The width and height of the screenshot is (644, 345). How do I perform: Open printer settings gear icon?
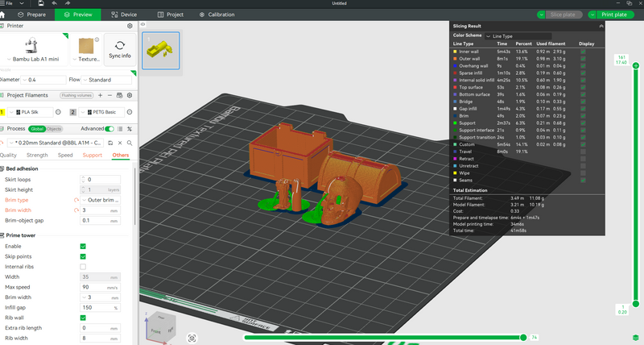click(x=130, y=26)
